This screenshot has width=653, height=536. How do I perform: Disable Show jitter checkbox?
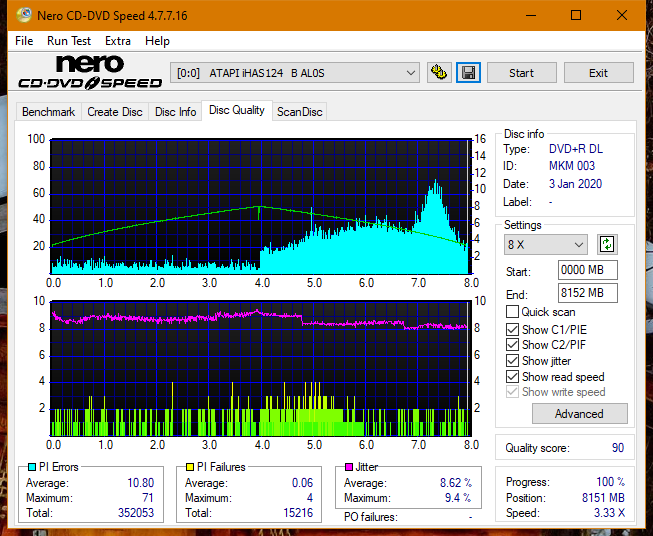(512, 361)
